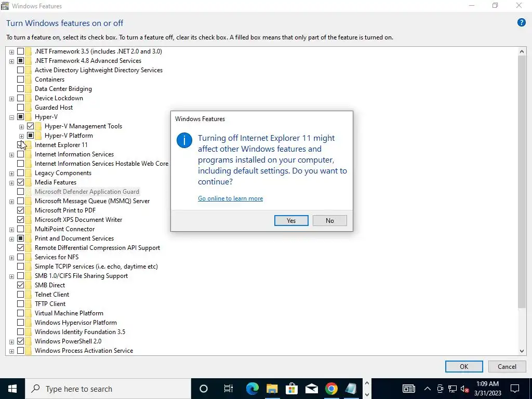Click OK in the Windows Features window
Image resolution: width=532 pixels, height=399 pixels.
(x=464, y=366)
